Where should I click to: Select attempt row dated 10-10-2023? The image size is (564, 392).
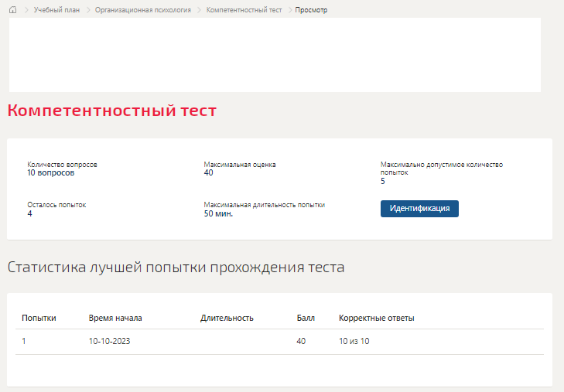(x=279, y=341)
